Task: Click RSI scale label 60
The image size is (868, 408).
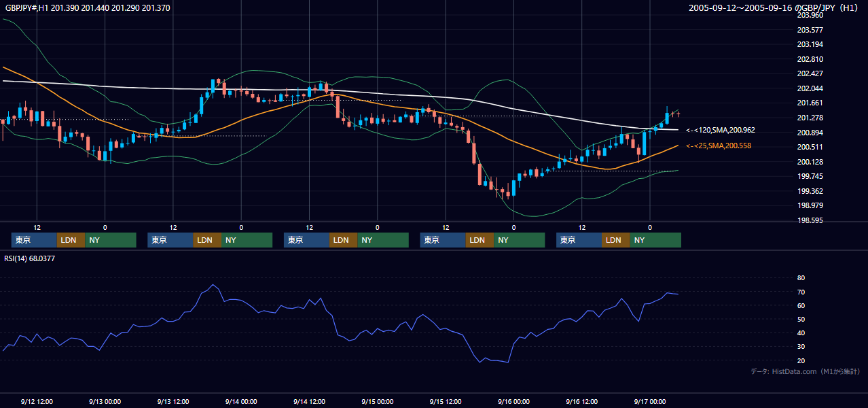Action: (x=801, y=305)
